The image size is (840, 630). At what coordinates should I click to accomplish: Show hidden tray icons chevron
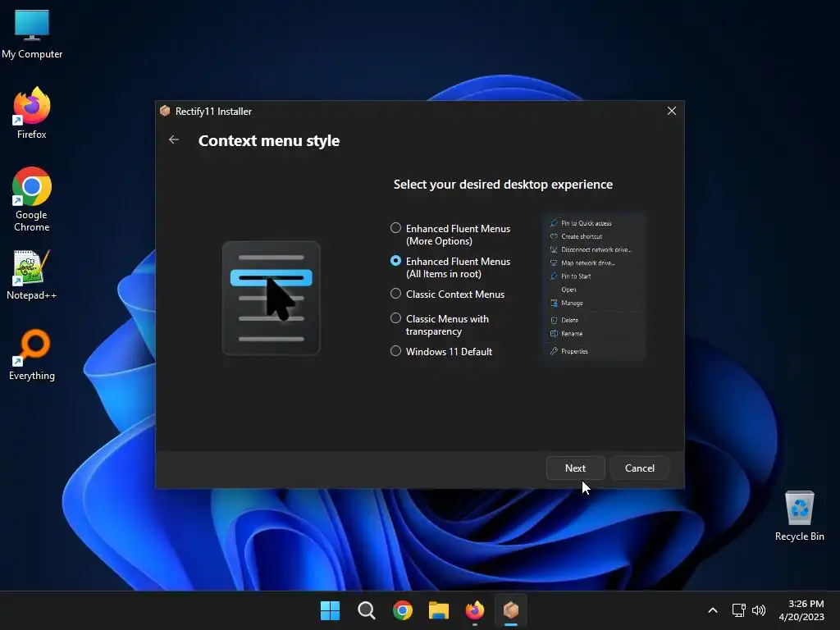pos(713,610)
